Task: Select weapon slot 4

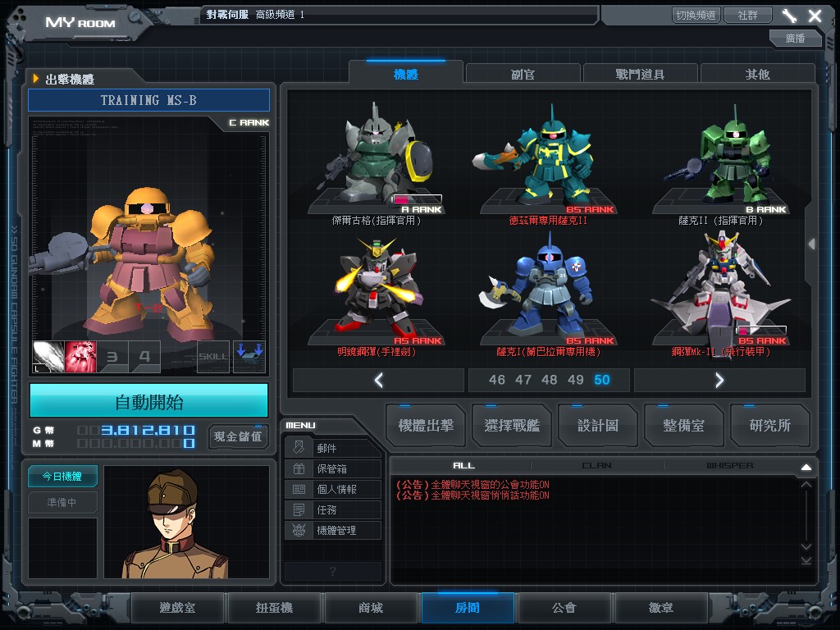Action: click(144, 357)
